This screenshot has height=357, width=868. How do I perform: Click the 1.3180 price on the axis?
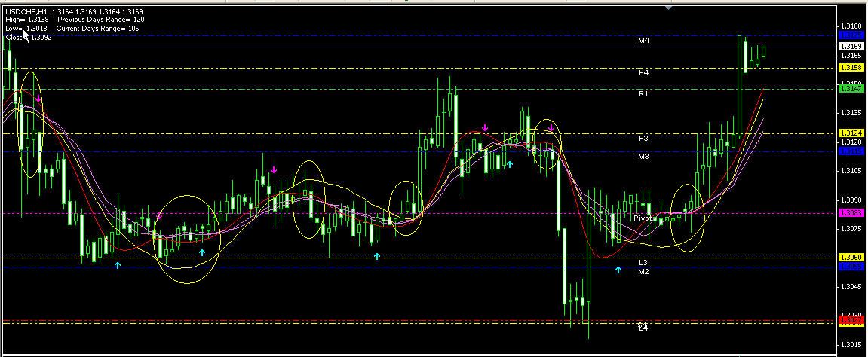[851, 26]
